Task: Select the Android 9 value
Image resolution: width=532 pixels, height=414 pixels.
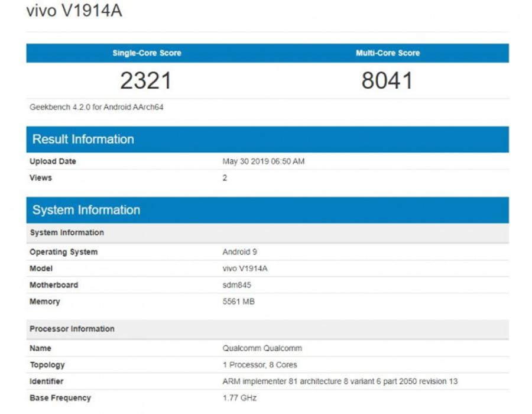Action: [239, 252]
